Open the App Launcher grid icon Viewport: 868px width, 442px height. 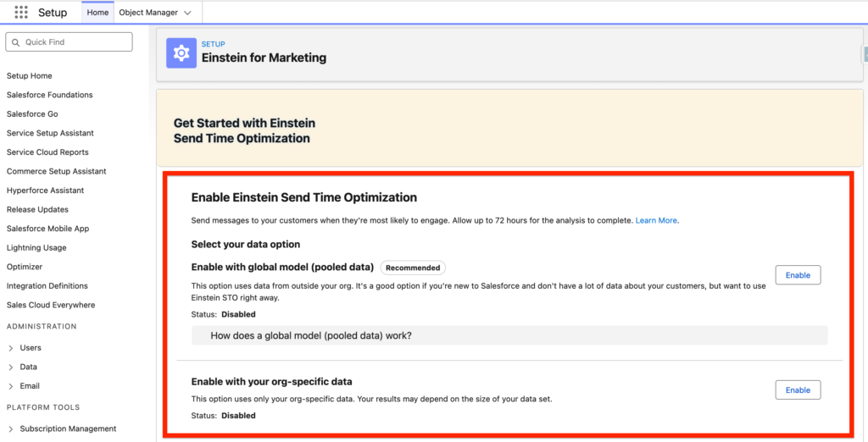point(21,13)
